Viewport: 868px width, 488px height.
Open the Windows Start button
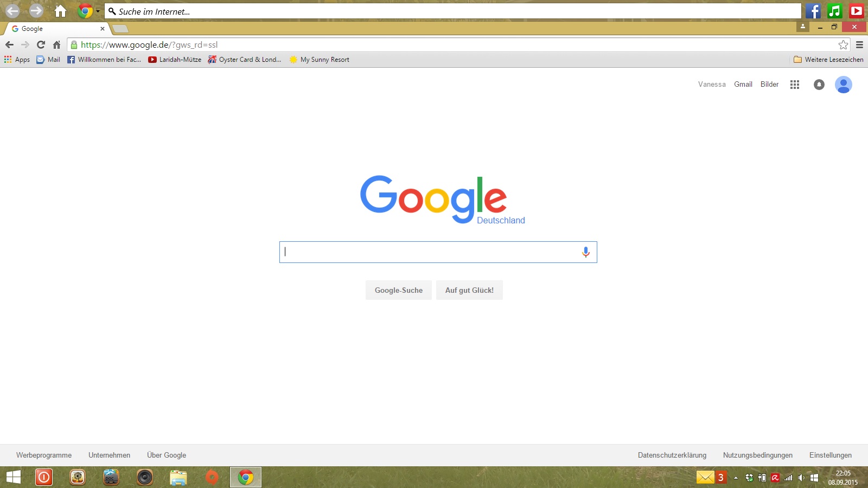14,477
